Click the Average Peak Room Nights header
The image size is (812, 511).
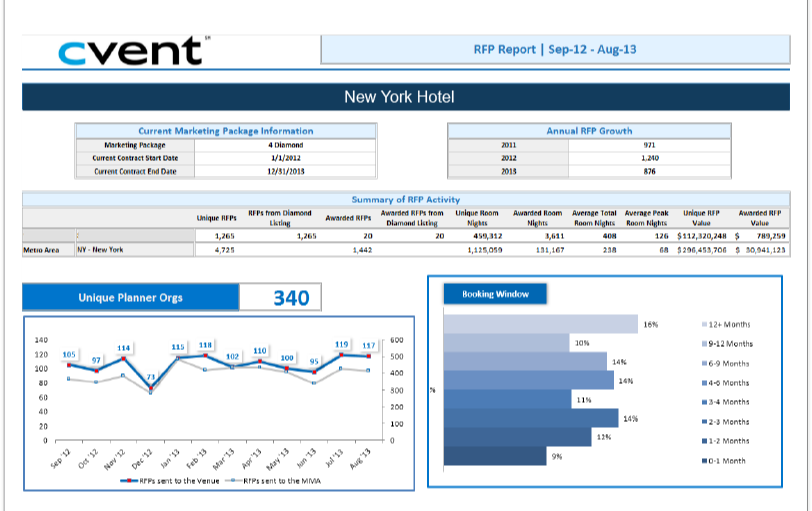click(x=646, y=218)
